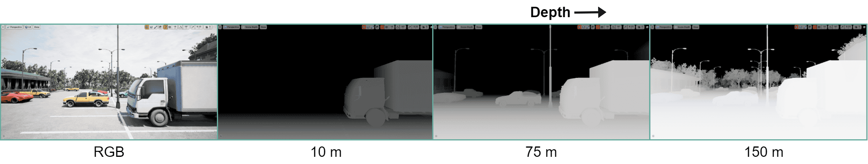868x164 pixels.
Task: Open viewport options arrow in the RGB viewport
Action: click(3, 27)
